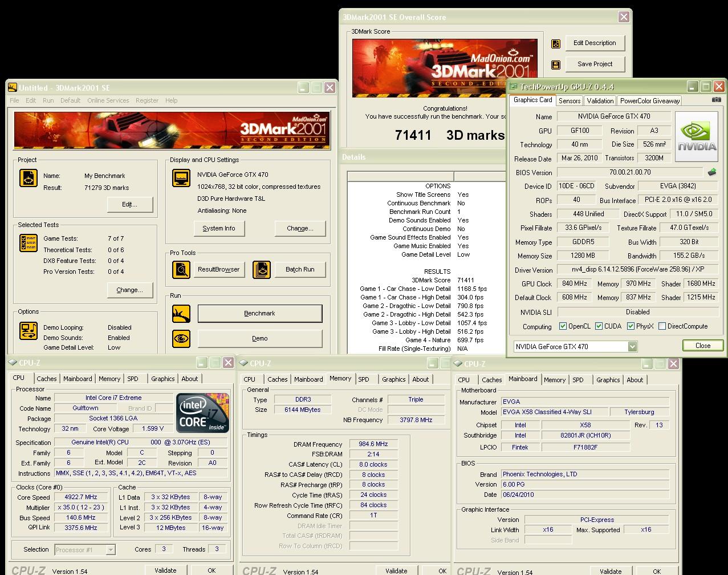The image size is (728, 575).
Task: Click the NB Frequency value 3797.8 MHz
Action: 416,420
